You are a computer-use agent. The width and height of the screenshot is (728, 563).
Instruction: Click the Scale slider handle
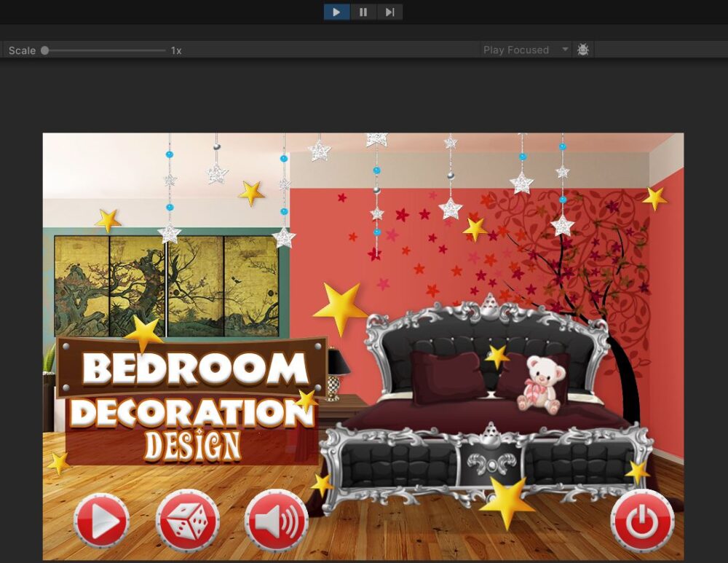click(x=45, y=50)
